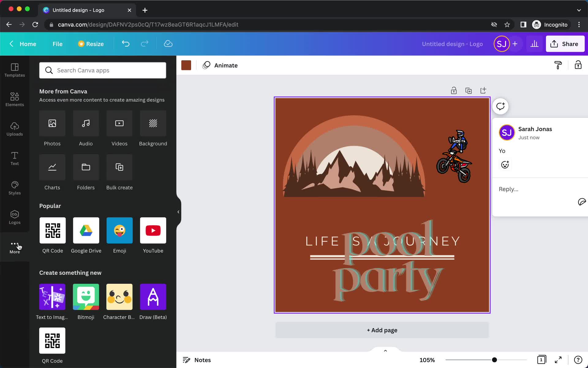The image size is (588, 368).
Task: Open the File menu
Action: pos(58,44)
